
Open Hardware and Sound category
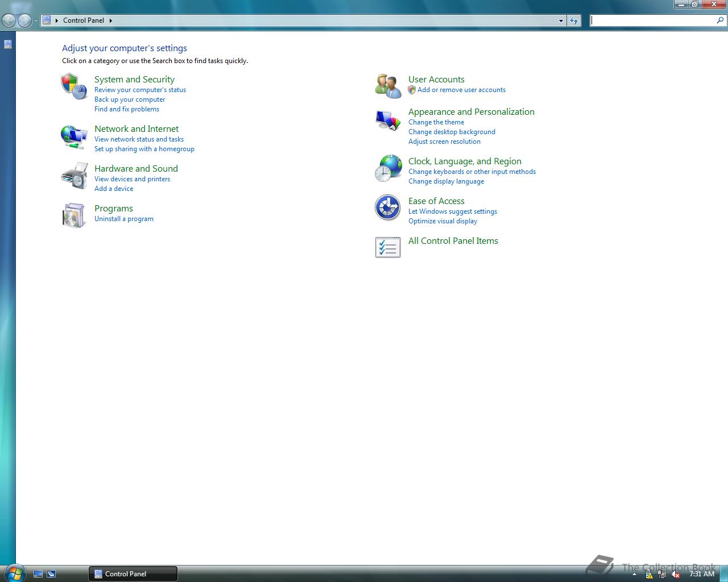click(x=136, y=169)
